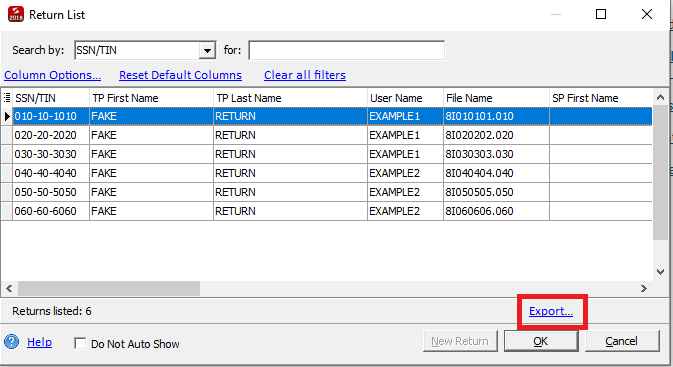Click the OK button
The height and width of the screenshot is (367, 673).
(541, 341)
